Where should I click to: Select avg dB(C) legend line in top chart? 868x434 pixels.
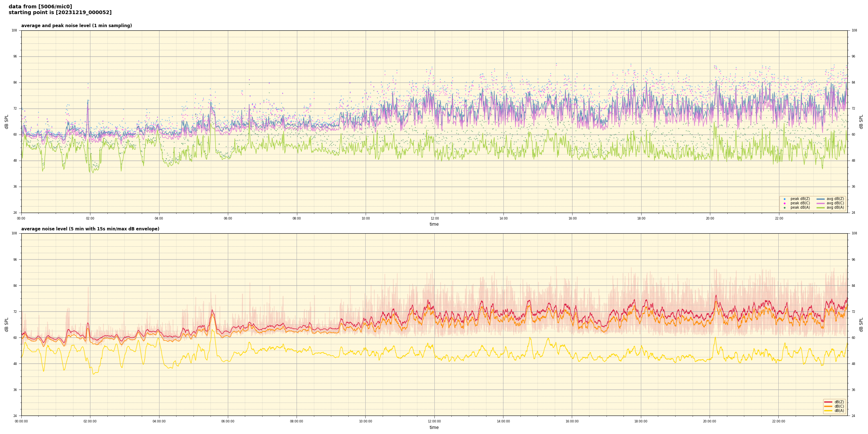tap(821, 203)
